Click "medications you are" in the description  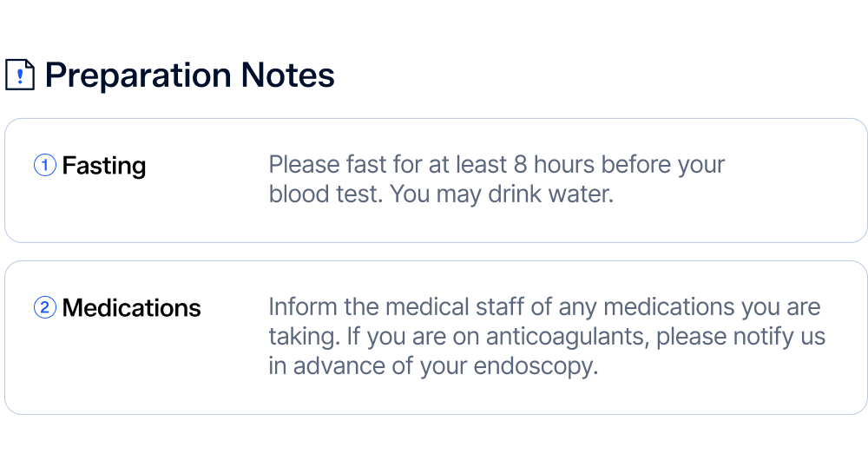click(x=712, y=307)
